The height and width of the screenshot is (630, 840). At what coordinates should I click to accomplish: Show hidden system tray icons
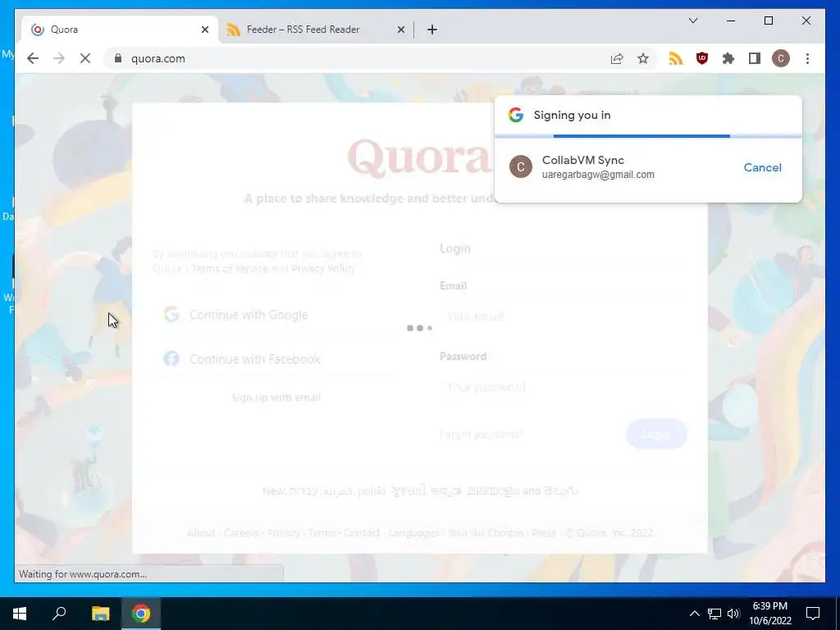coord(694,614)
